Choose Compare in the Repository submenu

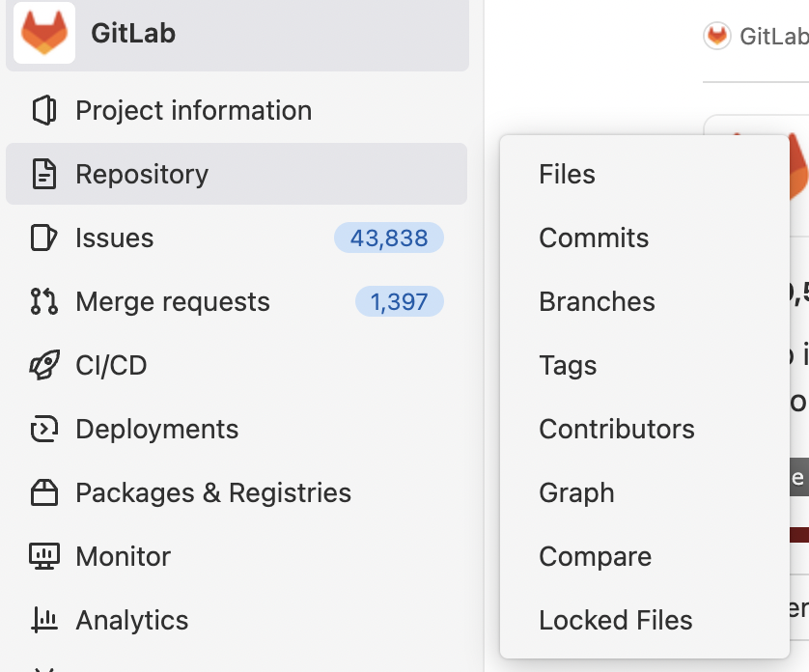(x=595, y=556)
